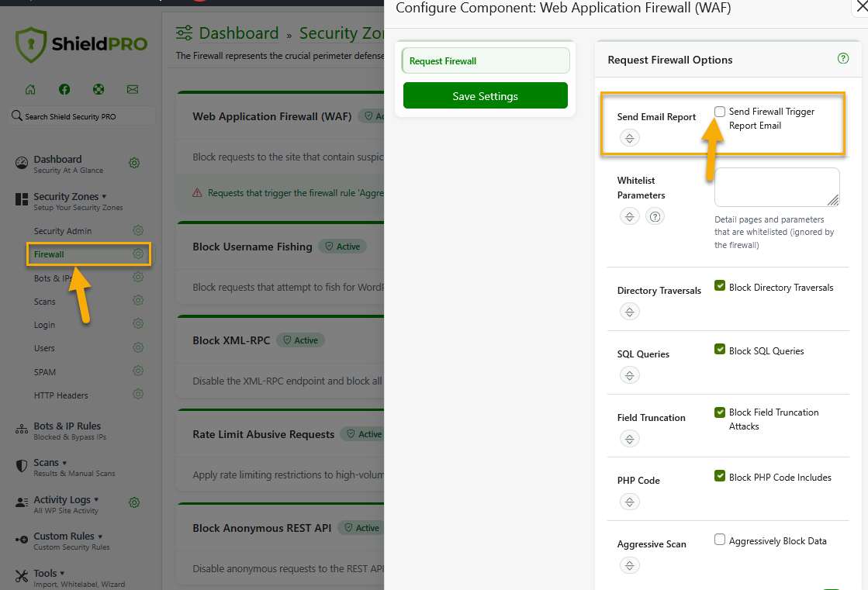Toggle Aggressive Scan expander icon
868x590 pixels.
(629, 566)
